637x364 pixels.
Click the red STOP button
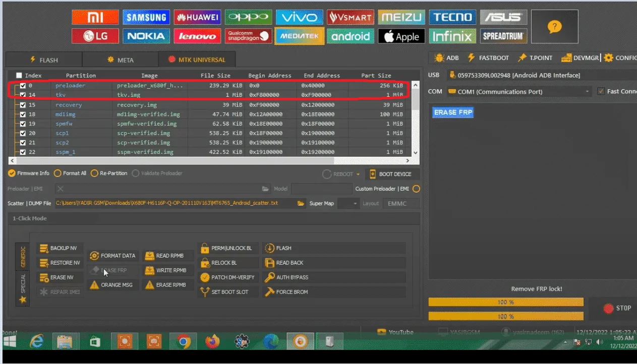tap(617, 308)
